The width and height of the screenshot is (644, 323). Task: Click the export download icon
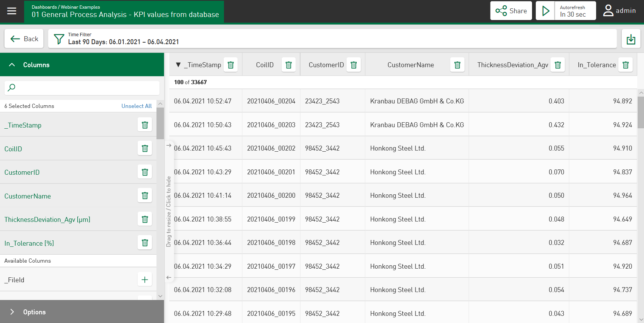[x=631, y=39]
